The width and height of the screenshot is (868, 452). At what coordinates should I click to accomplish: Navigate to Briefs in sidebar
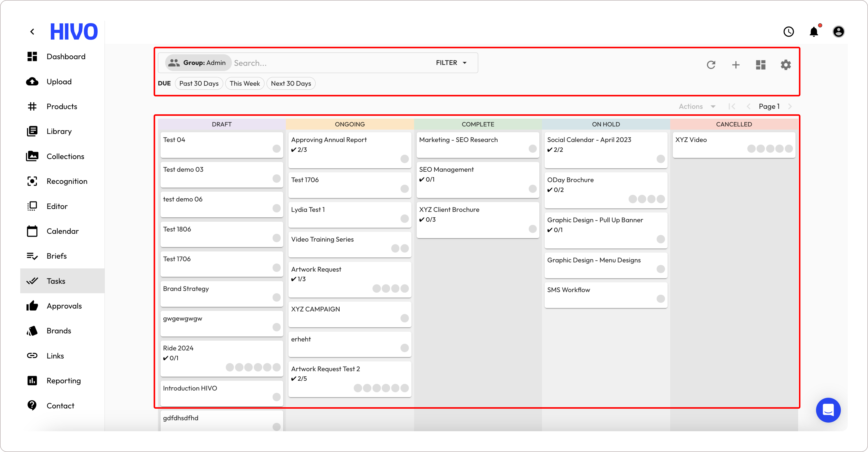[x=57, y=256]
